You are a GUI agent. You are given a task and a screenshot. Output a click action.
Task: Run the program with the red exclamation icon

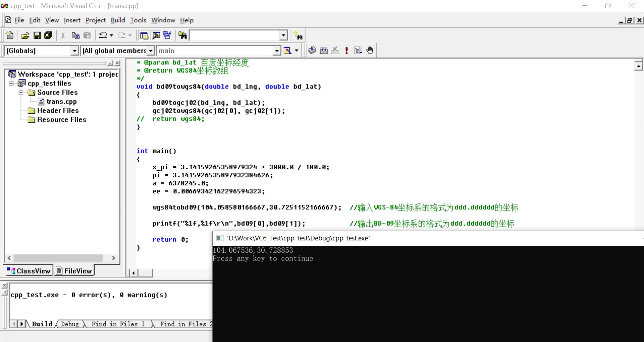pyautogui.click(x=346, y=50)
